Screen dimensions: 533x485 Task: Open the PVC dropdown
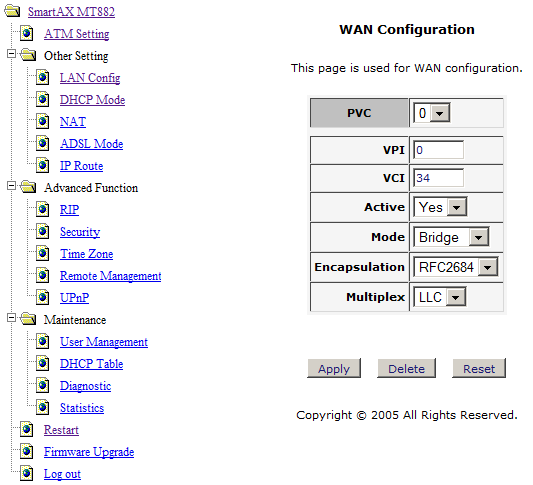[432, 113]
